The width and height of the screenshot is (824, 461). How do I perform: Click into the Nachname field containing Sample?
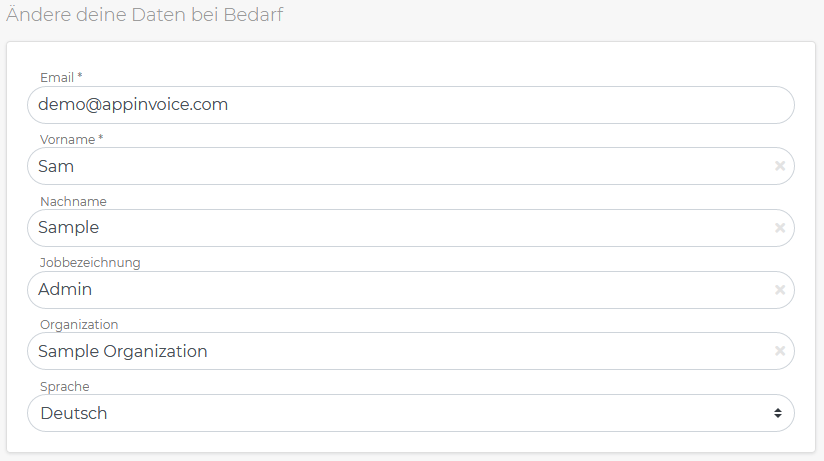(x=410, y=228)
